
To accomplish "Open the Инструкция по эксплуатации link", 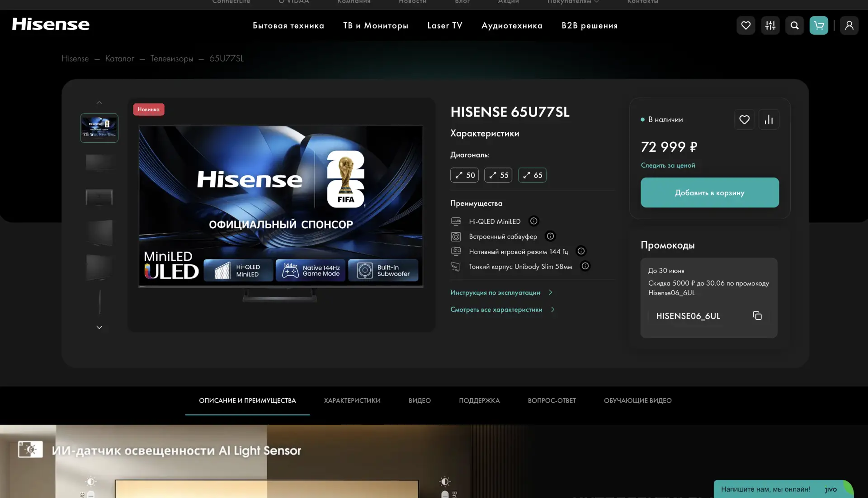I will click(x=501, y=293).
